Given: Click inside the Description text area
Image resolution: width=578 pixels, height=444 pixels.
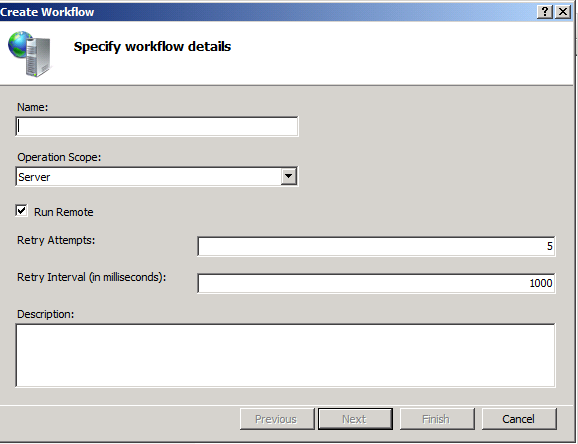Looking at the screenshot, I should tap(285, 355).
